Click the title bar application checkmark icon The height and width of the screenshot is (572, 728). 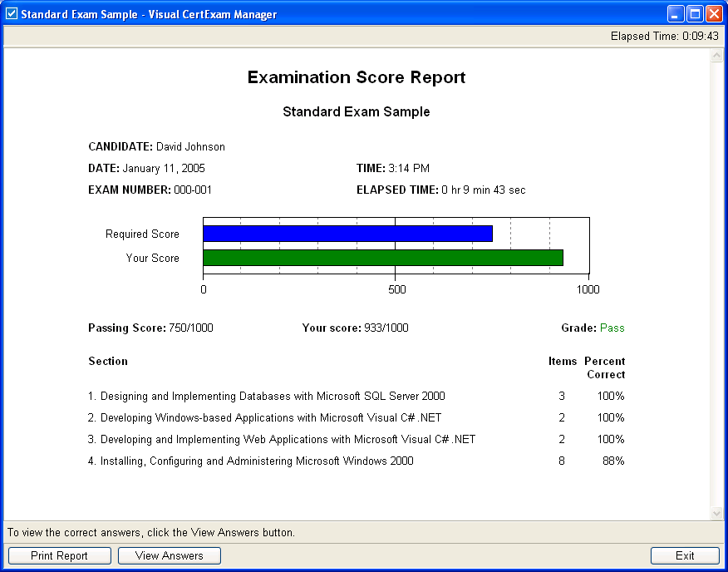(x=11, y=13)
